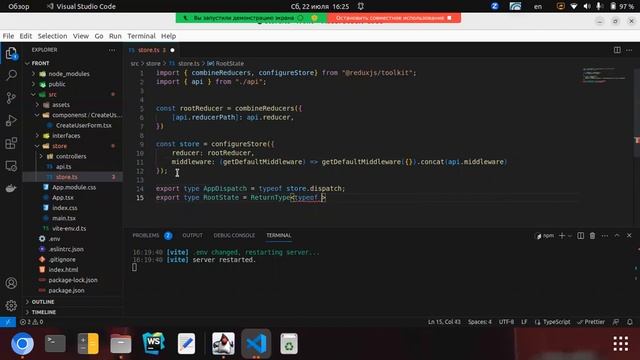
Task: Show errors and warnings count in status bar
Action: [x=31, y=322]
